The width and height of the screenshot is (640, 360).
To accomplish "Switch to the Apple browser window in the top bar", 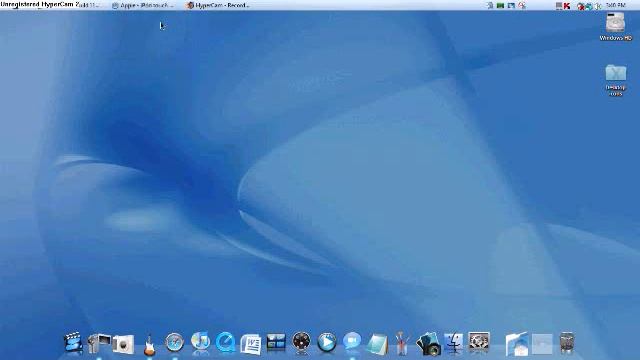I will [x=144, y=5].
